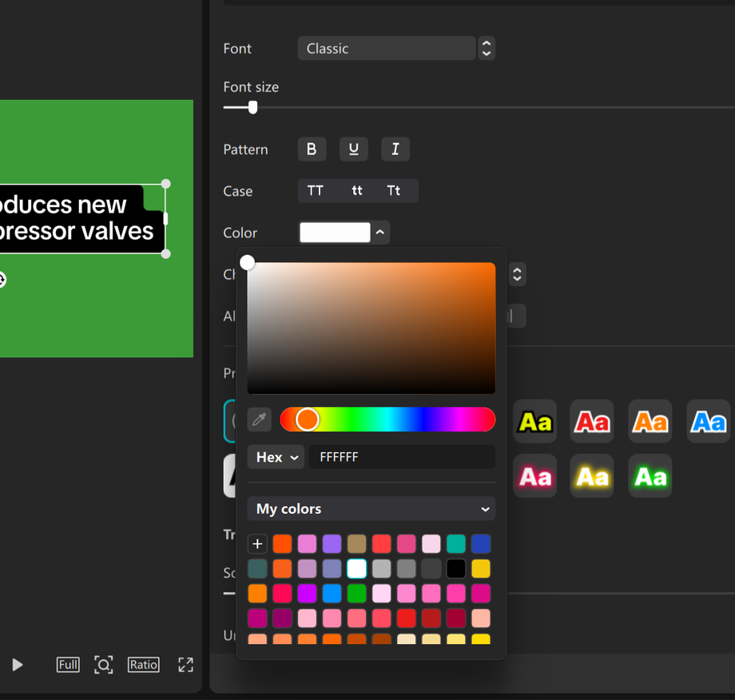The image size is (735, 700).
Task: Click the Full preview quality icon
Action: point(68,664)
